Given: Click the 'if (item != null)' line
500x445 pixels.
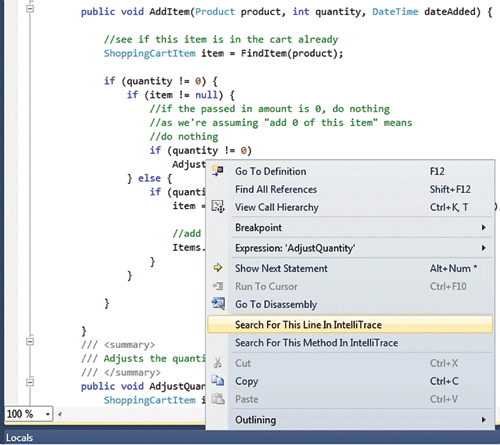Looking at the screenshot, I should (180, 95).
